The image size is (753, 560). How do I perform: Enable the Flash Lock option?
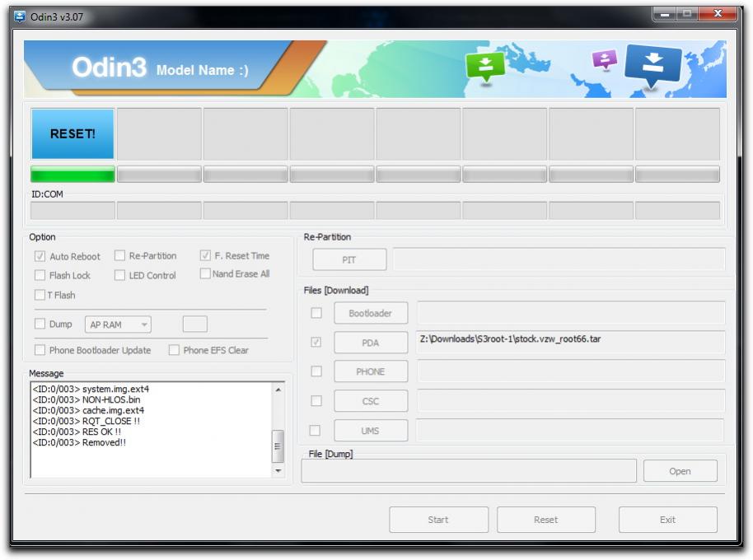tap(40, 275)
